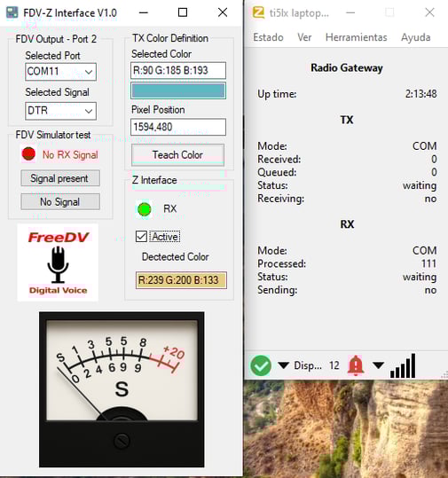Click the Receiving: label in the TX section
This screenshot has width=448, height=478.
click(x=280, y=199)
